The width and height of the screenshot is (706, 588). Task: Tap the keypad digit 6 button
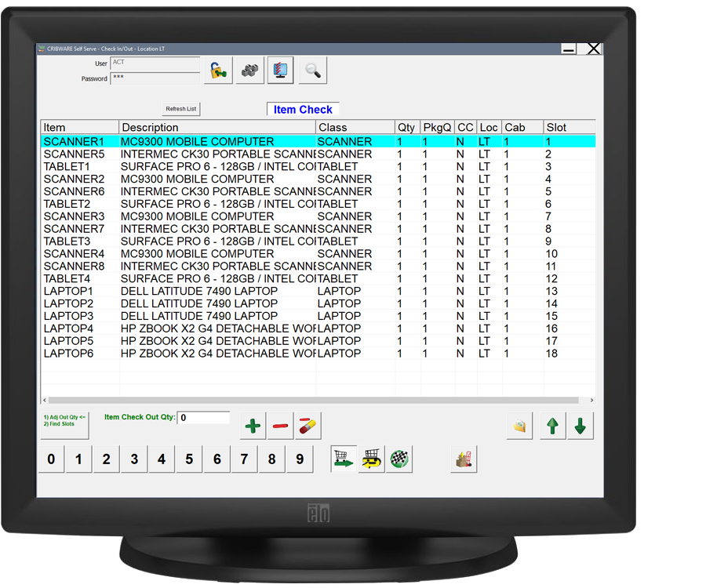point(217,459)
